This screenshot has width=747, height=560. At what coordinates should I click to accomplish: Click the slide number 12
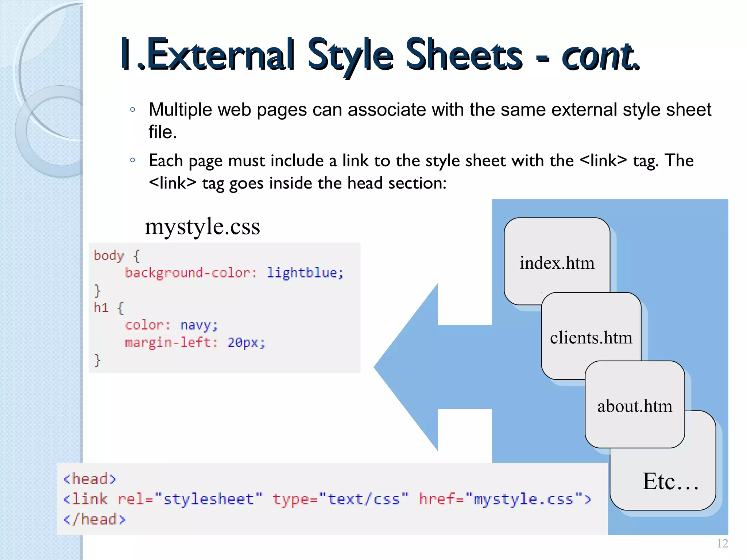click(722, 544)
